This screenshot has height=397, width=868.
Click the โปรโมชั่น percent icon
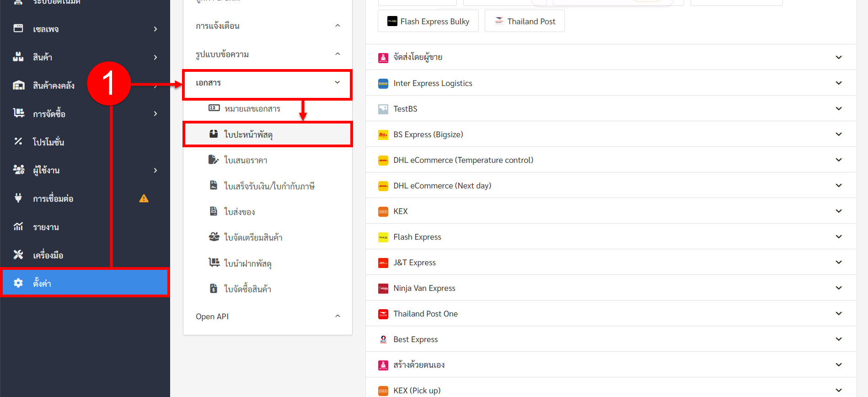(18, 141)
